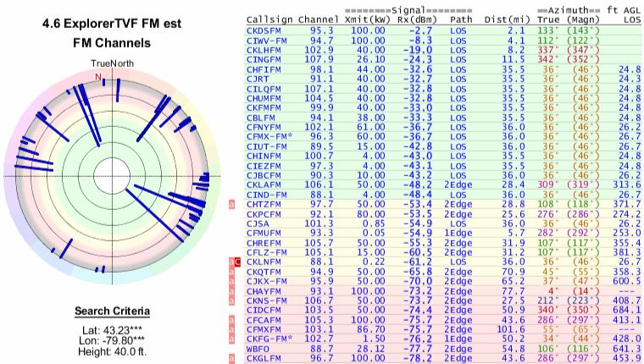This screenshot has width=644, height=364.
Task: Select the WBFO callsign row
Action: click(259, 349)
